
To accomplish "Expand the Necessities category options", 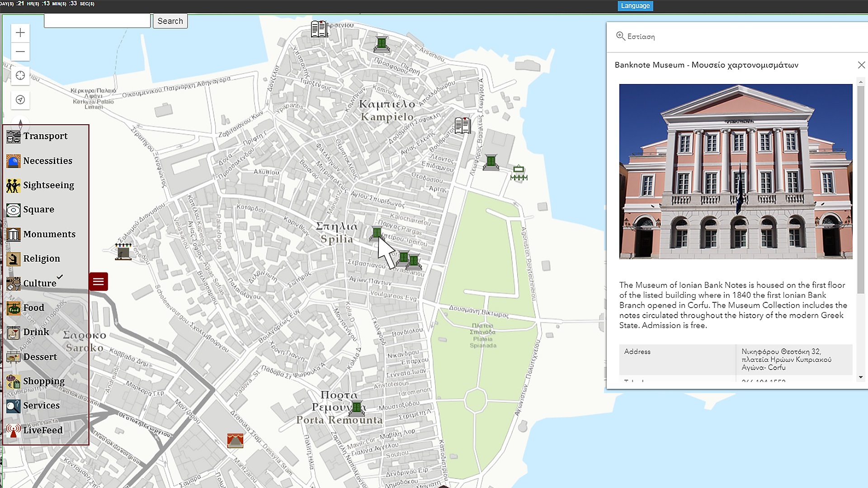I will click(x=47, y=160).
